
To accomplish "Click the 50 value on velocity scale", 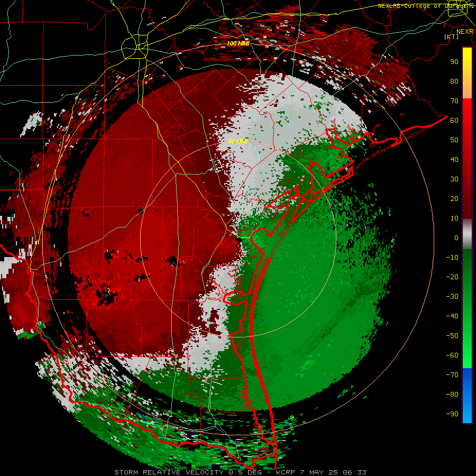I will tap(454, 140).
